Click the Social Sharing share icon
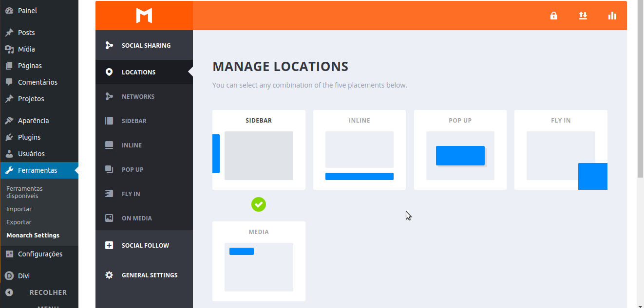The image size is (644, 308). [109, 45]
